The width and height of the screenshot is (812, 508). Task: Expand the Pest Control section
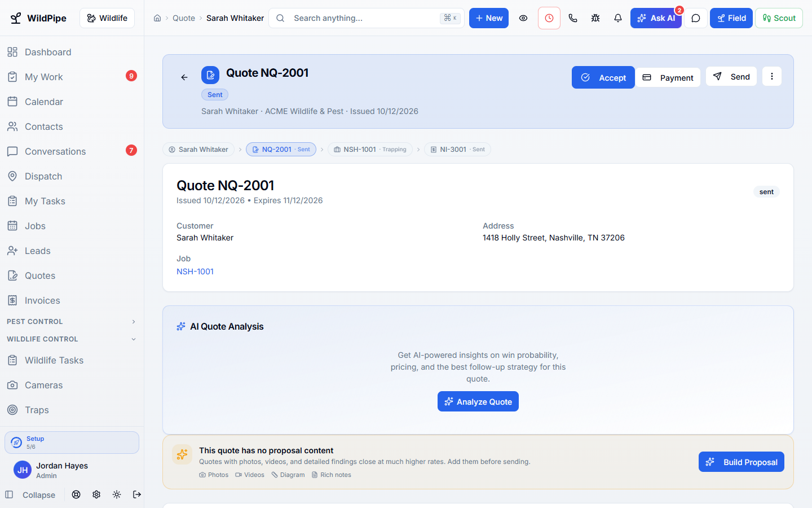pyautogui.click(x=72, y=322)
